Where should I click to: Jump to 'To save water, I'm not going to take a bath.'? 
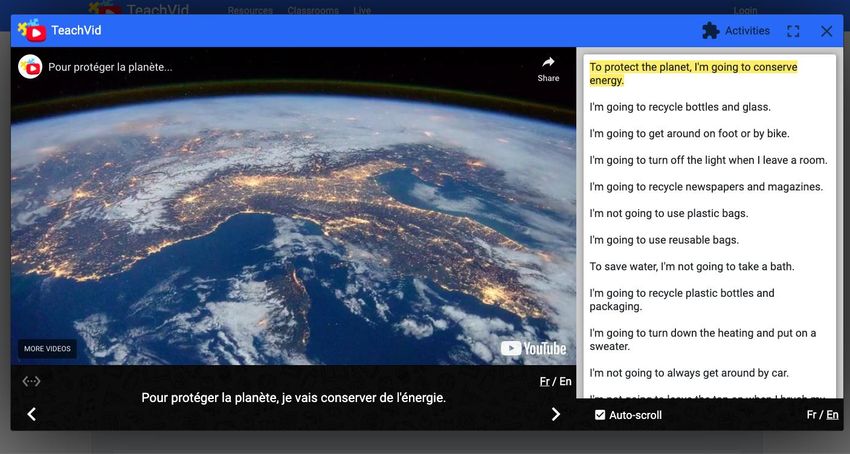(692, 266)
